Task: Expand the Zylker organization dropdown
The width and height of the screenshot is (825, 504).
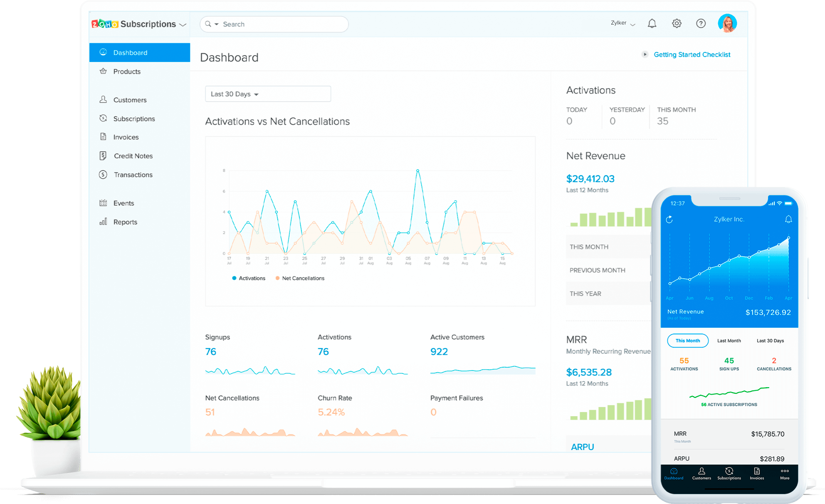Action: 622,23
